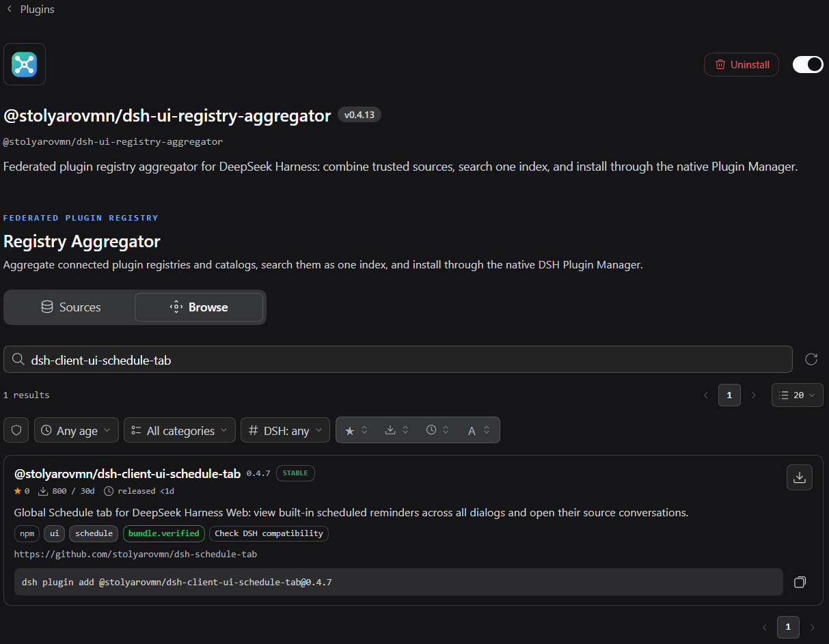Switch to the Browse tab
The width and height of the screenshot is (829, 644).
(x=199, y=307)
